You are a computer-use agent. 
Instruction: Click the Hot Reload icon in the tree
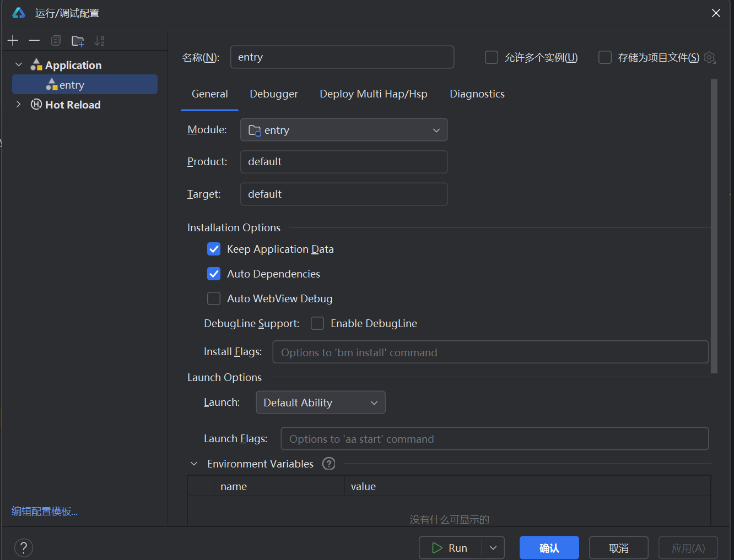coord(36,105)
